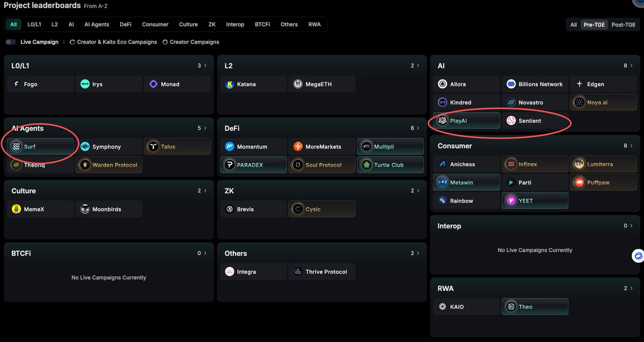The image size is (644, 342).
Task: Click the Integra icon
Action: (230, 272)
